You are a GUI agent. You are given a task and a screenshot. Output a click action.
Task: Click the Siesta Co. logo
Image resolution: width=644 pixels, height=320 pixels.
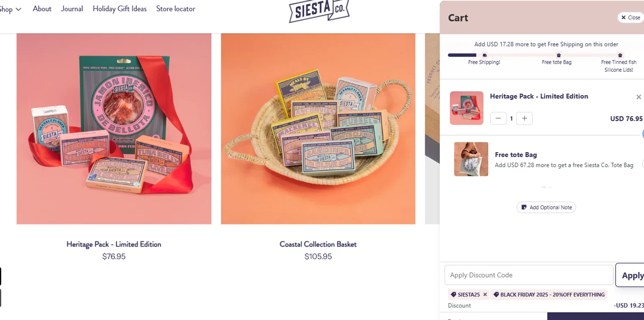319,10
